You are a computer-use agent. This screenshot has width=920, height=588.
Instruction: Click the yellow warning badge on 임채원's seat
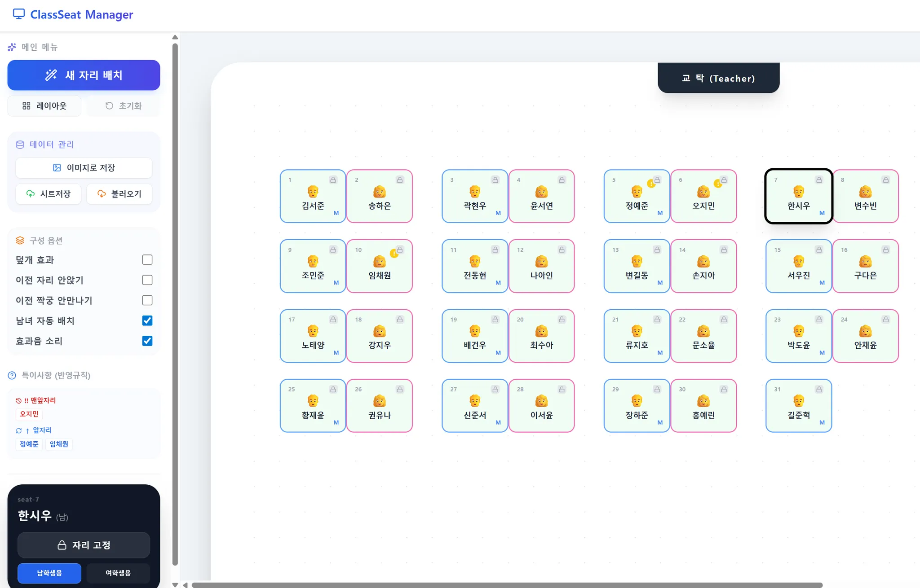394,254
